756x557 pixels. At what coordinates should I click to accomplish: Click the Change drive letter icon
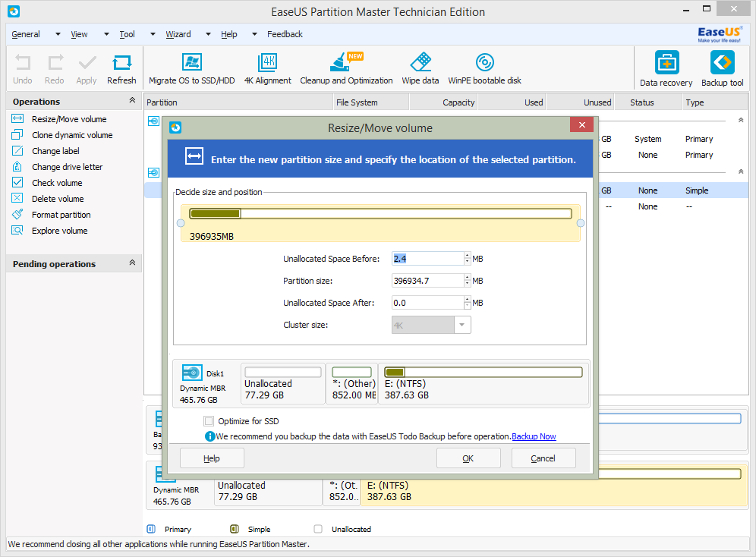click(x=17, y=166)
